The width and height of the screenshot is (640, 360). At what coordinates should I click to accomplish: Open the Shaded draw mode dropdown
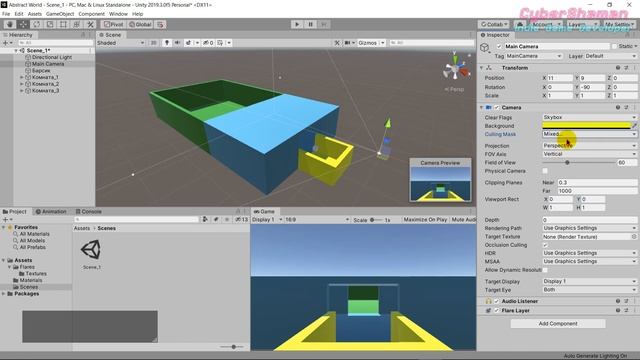(x=121, y=43)
